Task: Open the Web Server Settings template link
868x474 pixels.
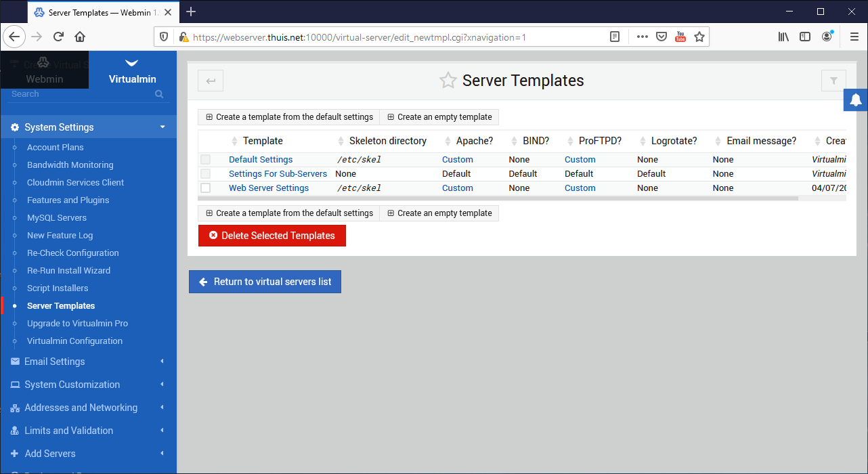Action: (269, 188)
